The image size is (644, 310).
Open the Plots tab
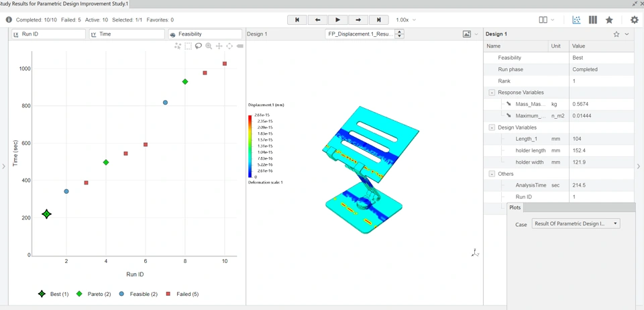click(x=515, y=207)
